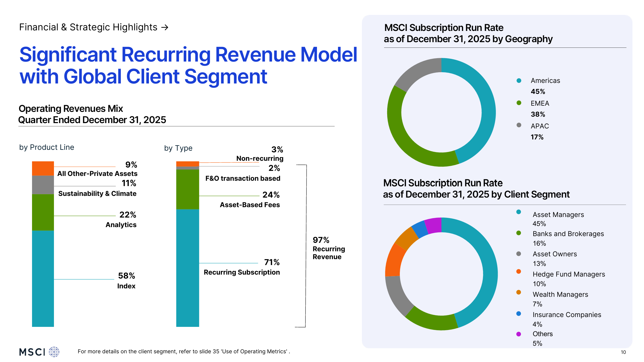The width and height of the screenshot is (644, 362).
Task: Click the teal Americas legend dot
Action: pos(519,81)
